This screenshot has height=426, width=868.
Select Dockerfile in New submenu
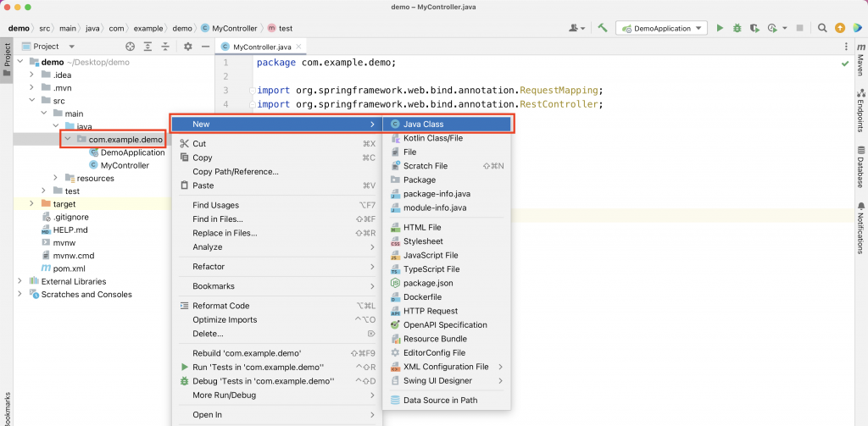446,297
